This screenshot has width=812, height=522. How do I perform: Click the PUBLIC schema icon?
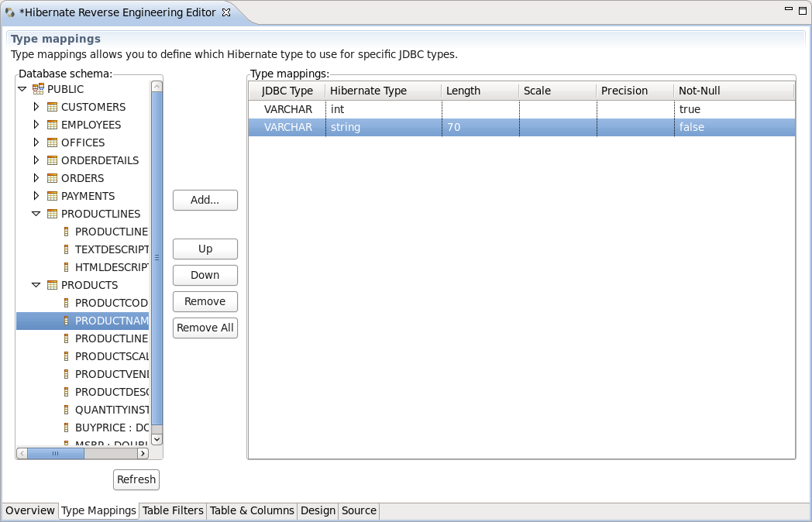click(x=38, y=89)
